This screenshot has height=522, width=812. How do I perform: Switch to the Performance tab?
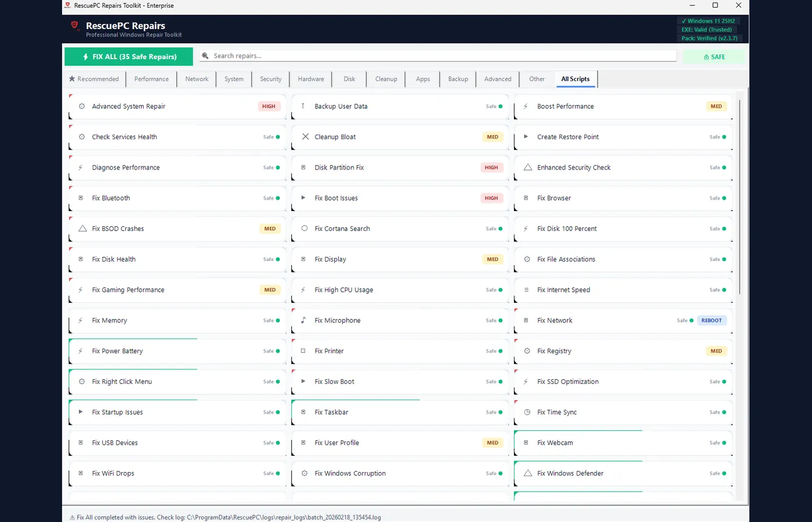pyautogui.click(x=151, y=79)
